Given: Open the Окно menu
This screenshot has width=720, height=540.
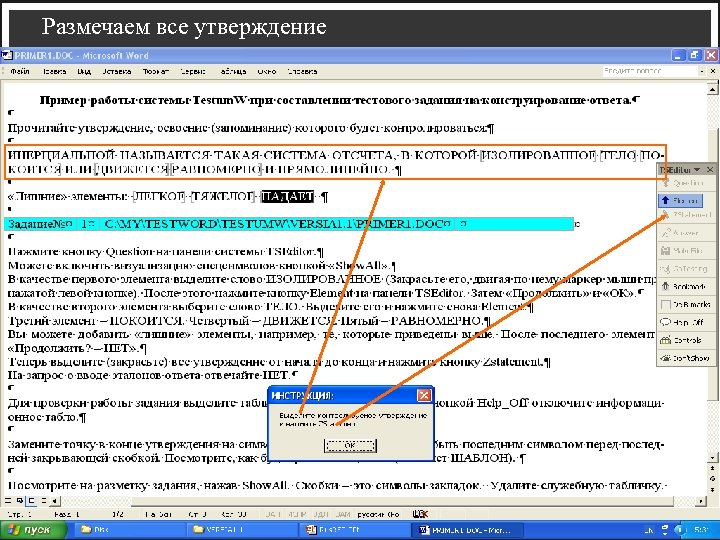Looking at the screenshot, I should (x=267, y=72).
